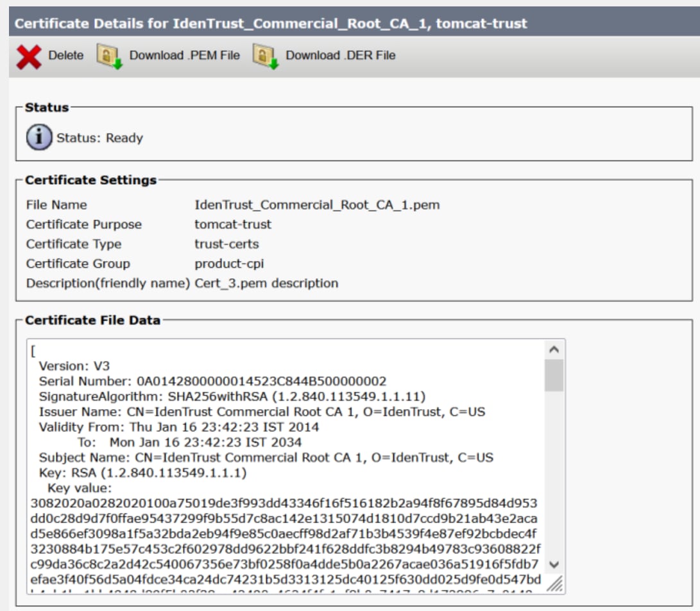Click the key hex line starting d5e866ef
The height and width of the screenshot is (611, 700).
pyautogui.click(x=284, y=533)
